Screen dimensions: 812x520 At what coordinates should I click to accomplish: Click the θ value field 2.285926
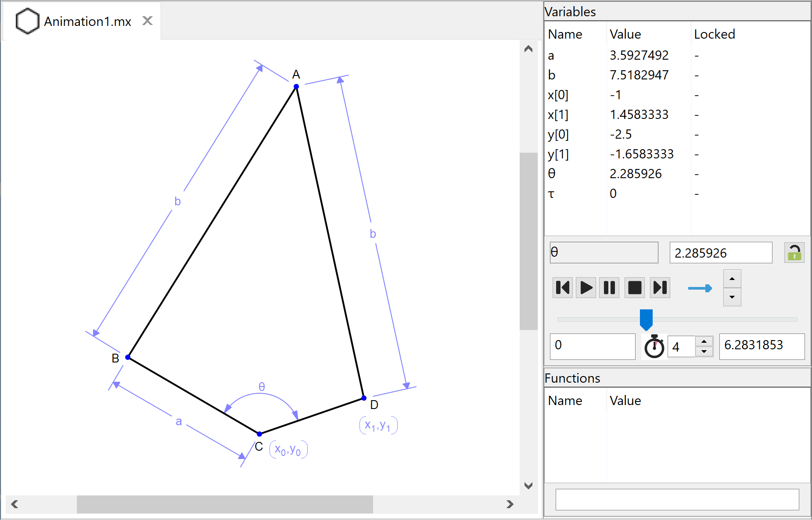click(720, 253)
